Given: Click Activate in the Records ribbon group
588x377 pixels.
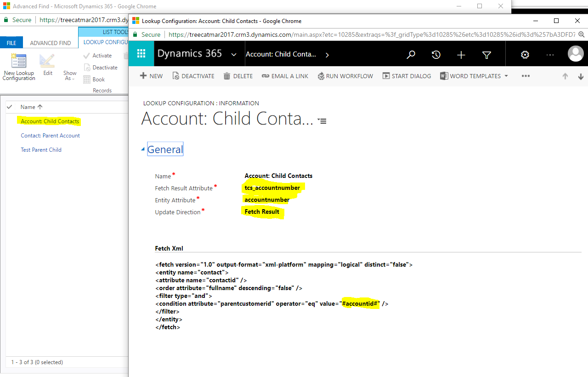Looking at the screenshot, I should click(x=98, y=55).
